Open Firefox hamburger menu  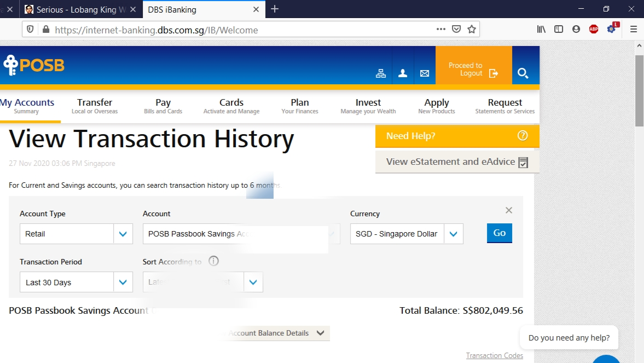click(x=634, y=30)
